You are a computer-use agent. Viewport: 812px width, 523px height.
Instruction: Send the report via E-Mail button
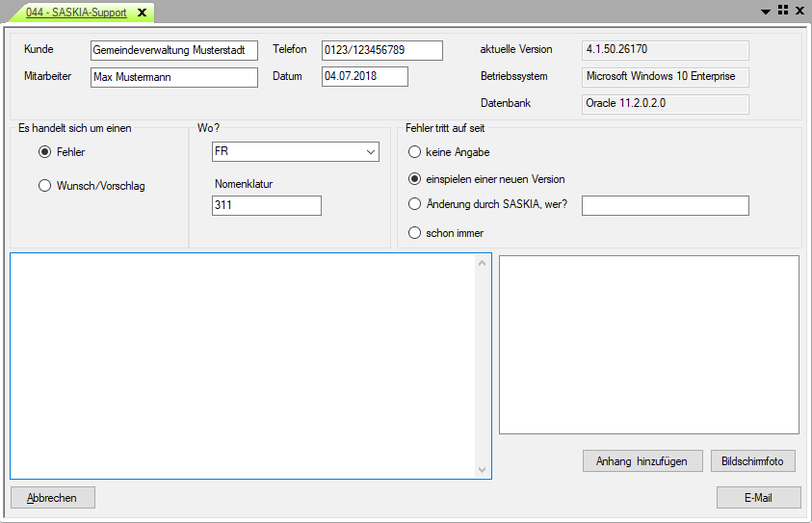(758, 497)
